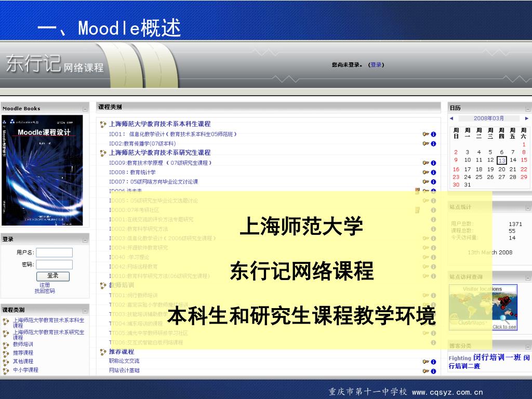The height and width of the screenshot is (399, 532).
Task: Open 推荐课程 heading in main list
Action: 122,352
